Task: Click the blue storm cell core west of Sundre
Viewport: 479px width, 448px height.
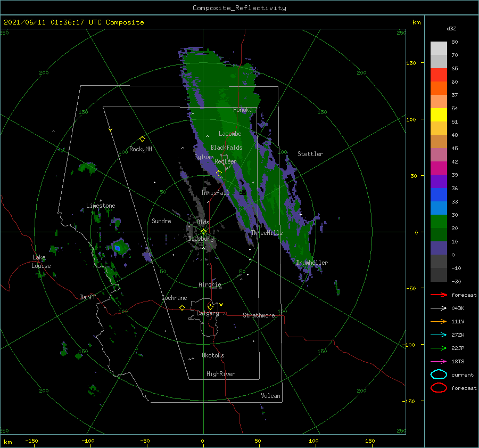Action: click(x=117, y=248)
